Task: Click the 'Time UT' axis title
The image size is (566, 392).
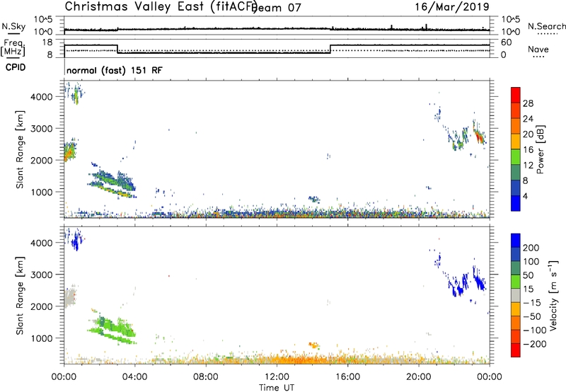Action: coord(277,388)
